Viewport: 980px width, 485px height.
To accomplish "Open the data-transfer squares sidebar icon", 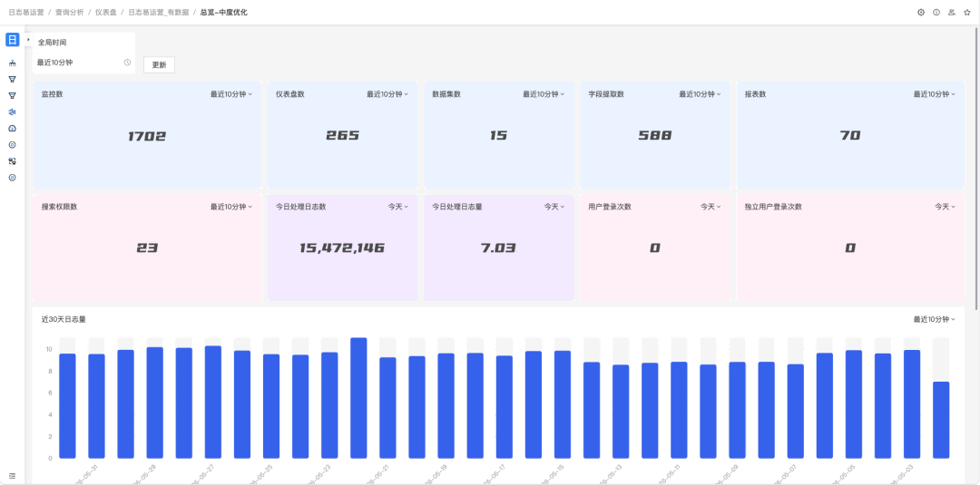I will (12, 161).
